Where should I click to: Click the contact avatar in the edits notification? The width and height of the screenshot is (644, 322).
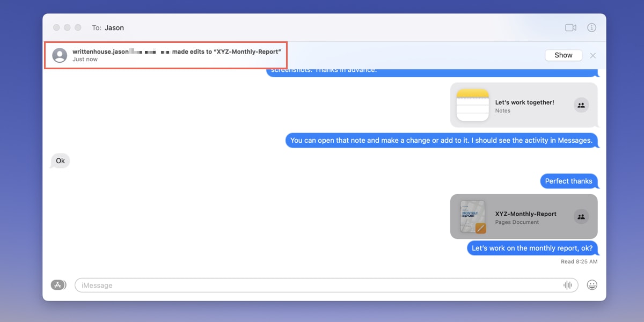[x=60, y=55]
